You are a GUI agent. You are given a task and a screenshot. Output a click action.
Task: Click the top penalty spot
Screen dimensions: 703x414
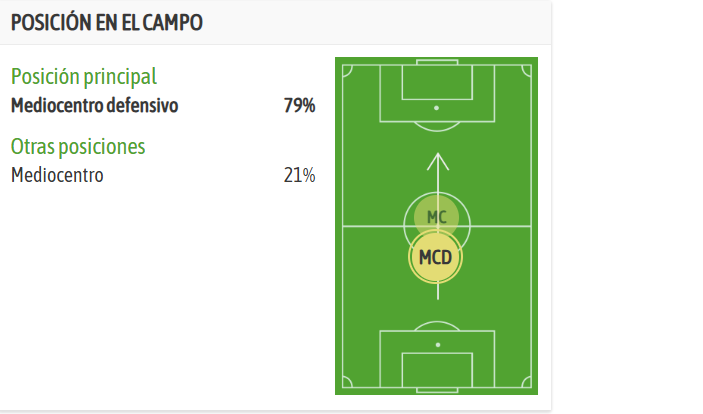pyautogui.click(x=436, y=108)
